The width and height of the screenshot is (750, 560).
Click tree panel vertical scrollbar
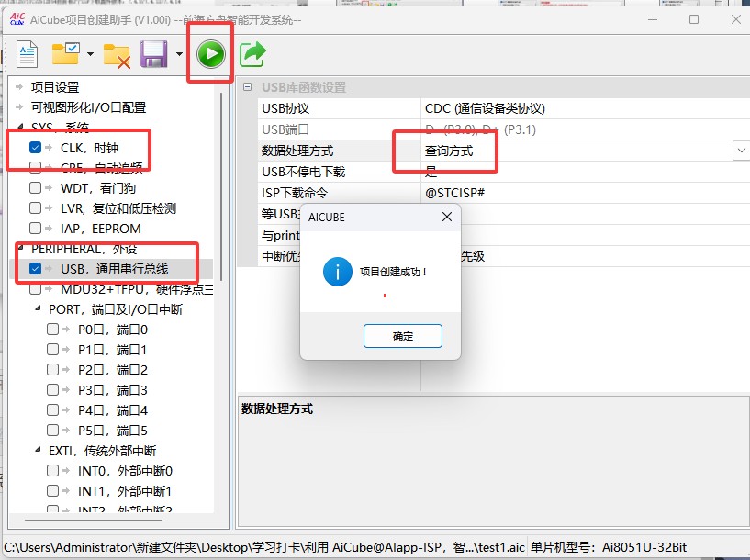(x=221, y=186)
